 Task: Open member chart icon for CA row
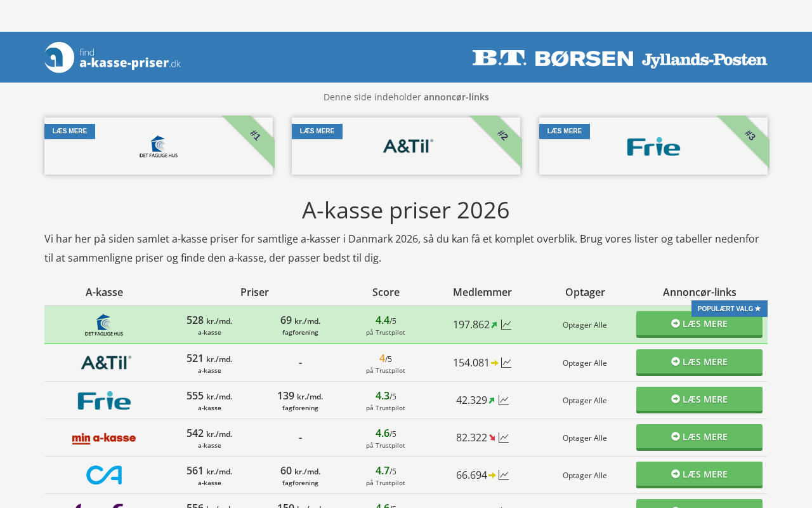[504, 475]
